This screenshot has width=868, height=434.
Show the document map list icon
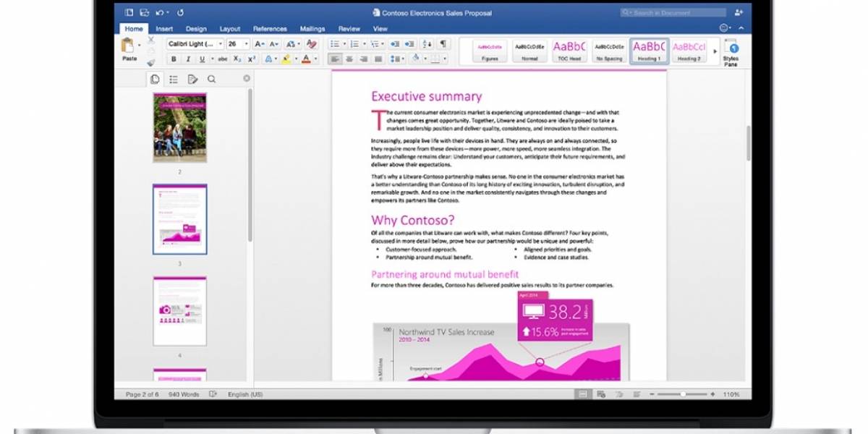coord(174,79)
